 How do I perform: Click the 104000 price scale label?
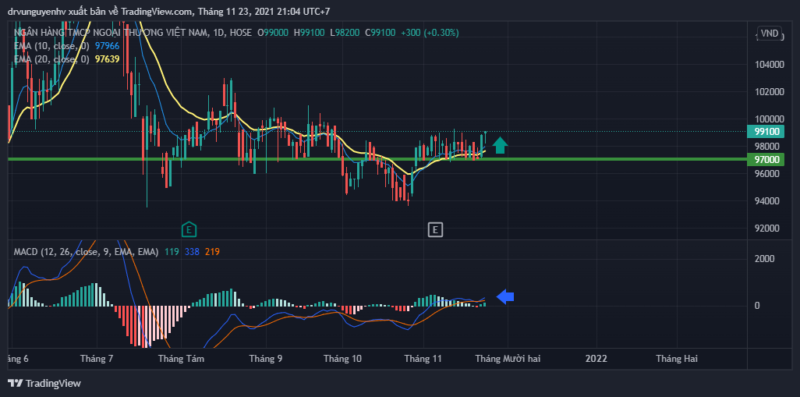coord(770,65)
